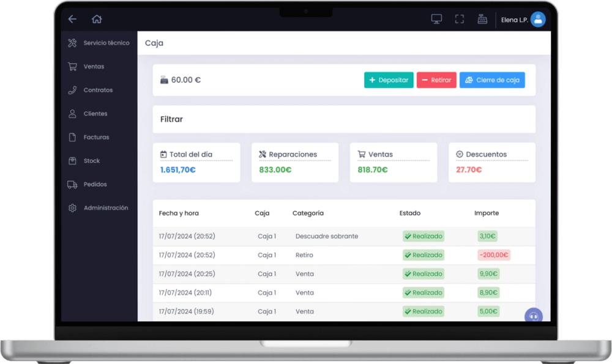Screen dimensions: 612x364
Task: Click the Categoría column header
Action: 308,214
